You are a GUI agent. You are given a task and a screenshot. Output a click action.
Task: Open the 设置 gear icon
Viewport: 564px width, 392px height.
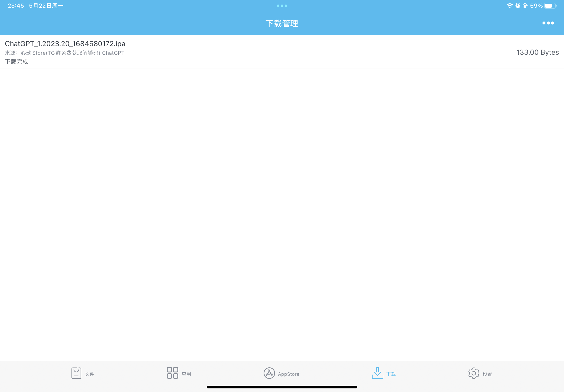(x=474, y=373)
